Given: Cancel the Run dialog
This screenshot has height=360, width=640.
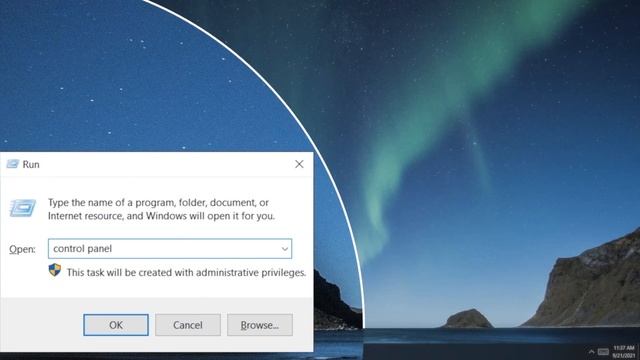Looking at the screenshot, I should coord(188,325).
